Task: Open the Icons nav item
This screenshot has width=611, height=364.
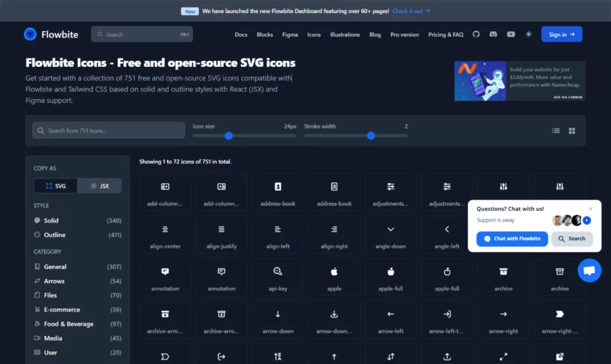Action: click(314, 35)
